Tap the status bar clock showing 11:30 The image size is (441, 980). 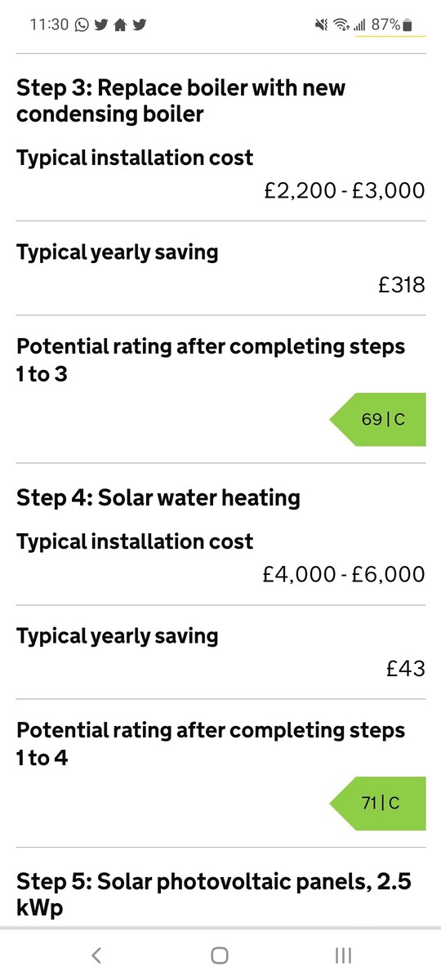coord(49,25)
